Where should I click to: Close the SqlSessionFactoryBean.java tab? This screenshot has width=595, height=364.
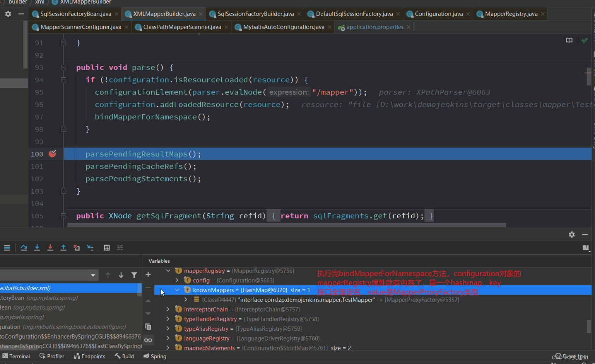click(116, 14)
